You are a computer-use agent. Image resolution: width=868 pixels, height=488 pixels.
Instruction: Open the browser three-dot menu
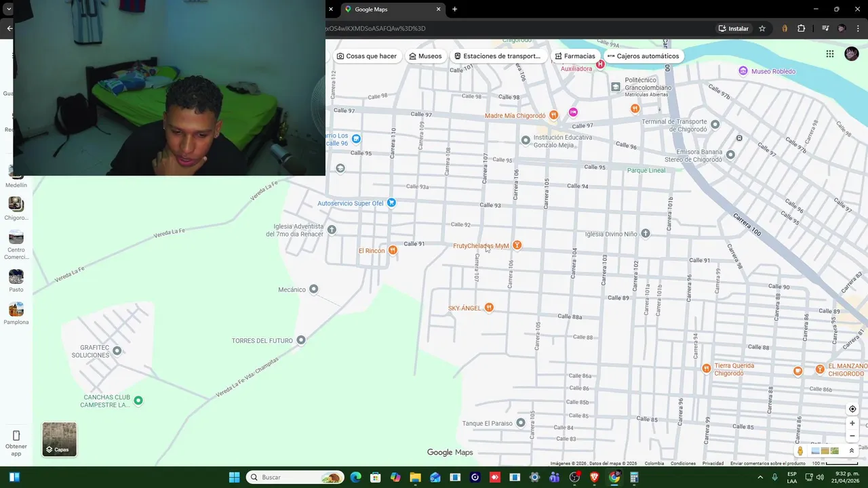point(859,28)
